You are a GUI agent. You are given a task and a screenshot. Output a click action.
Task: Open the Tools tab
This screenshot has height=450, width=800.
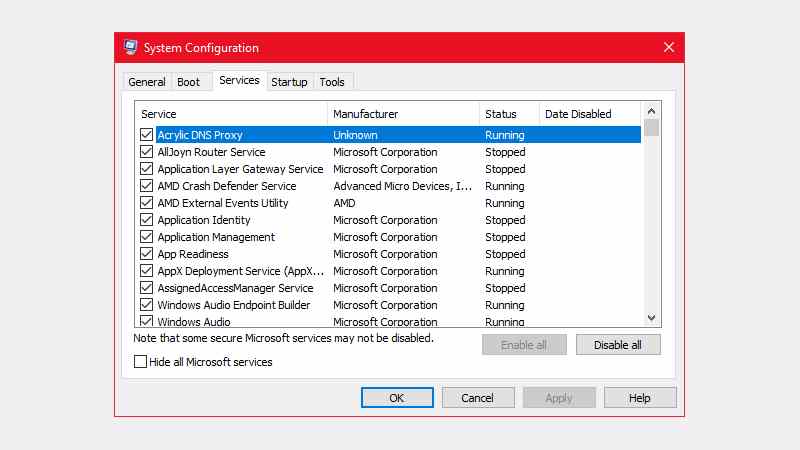(332, 82)
